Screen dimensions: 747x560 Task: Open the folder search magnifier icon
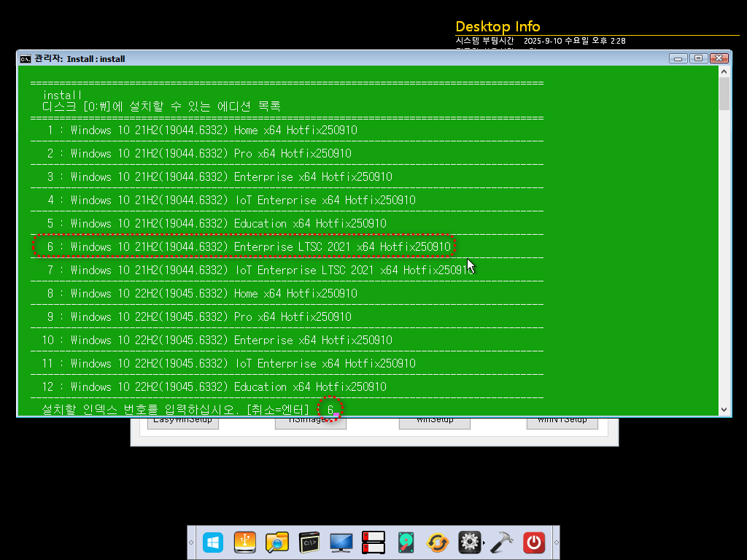(x=276, y=542)
